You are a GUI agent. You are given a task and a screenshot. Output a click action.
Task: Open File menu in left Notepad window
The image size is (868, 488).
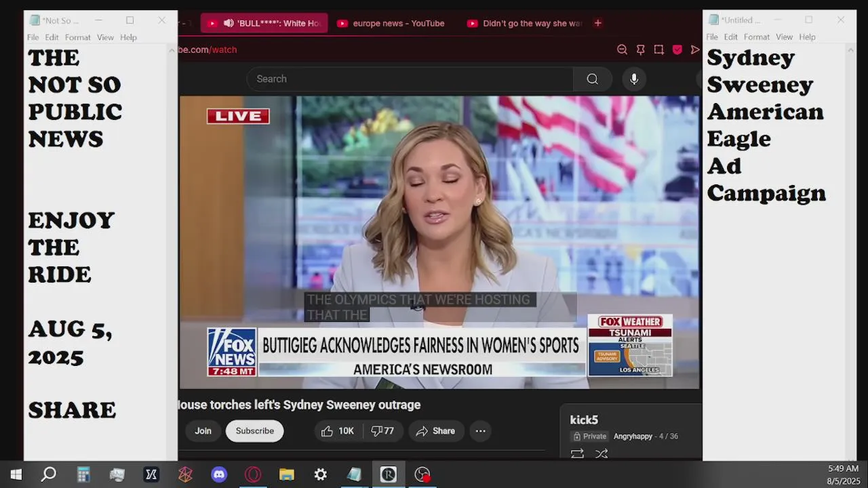pos(33,37)
